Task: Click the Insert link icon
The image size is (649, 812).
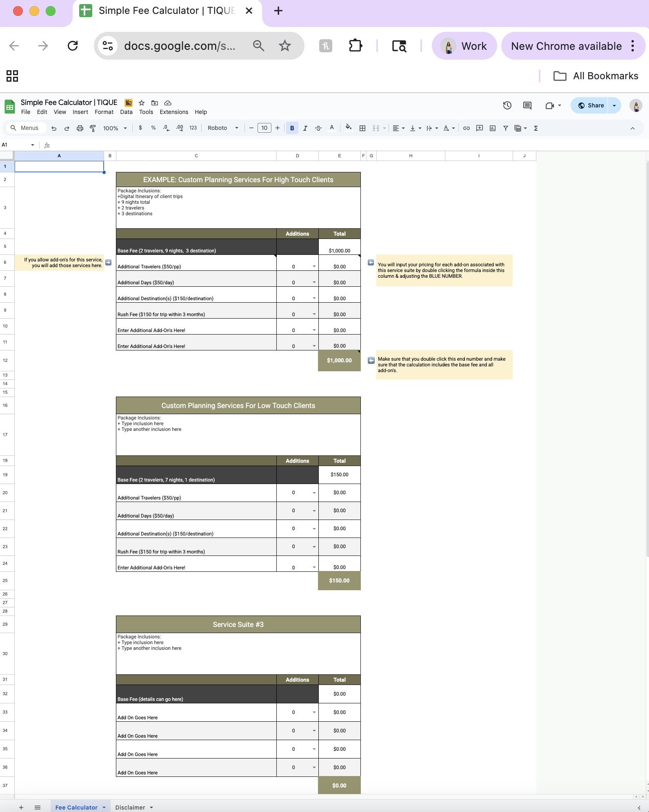Action: (x=466, y=128)
